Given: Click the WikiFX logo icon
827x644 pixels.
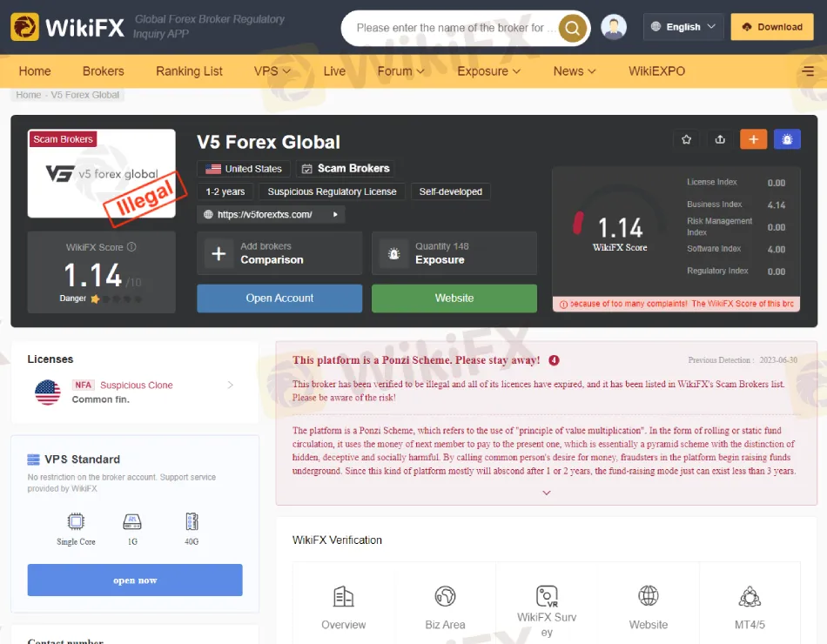Looking at the screenshot, I should [24, 27].
